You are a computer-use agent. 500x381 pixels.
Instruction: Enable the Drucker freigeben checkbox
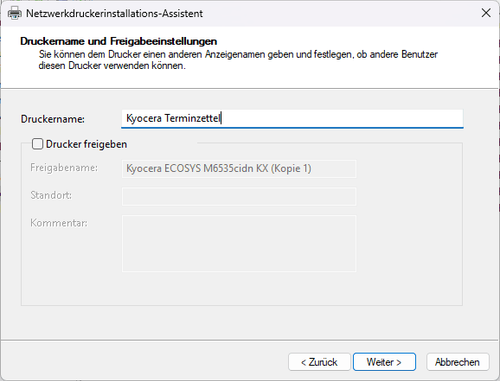(x=37, y=144)
